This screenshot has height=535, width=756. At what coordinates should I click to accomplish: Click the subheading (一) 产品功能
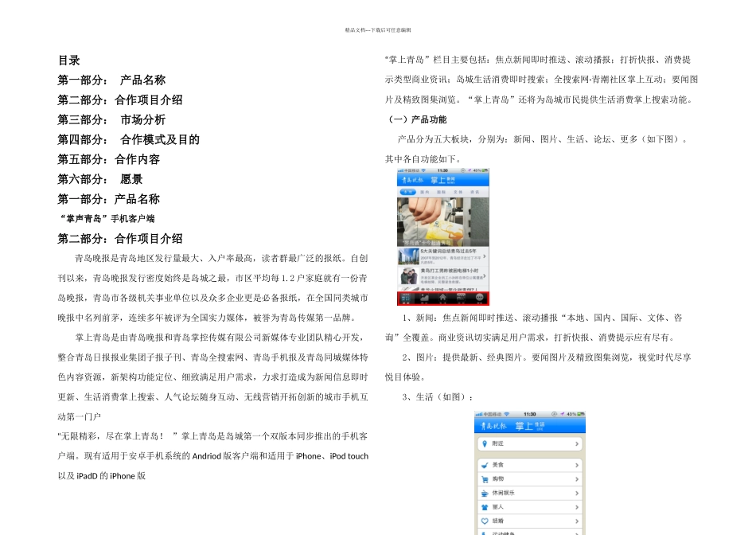(416, 119)
